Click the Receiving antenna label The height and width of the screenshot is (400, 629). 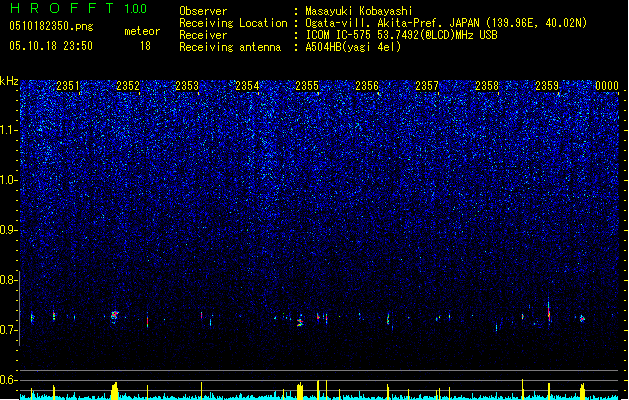click(230, 47)
